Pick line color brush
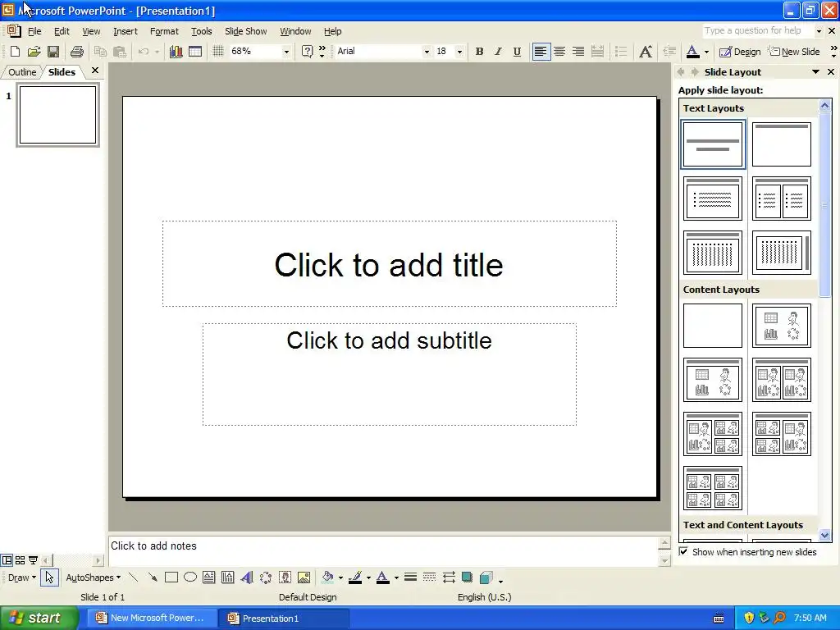The image size is (840, 630). (355, 577)
